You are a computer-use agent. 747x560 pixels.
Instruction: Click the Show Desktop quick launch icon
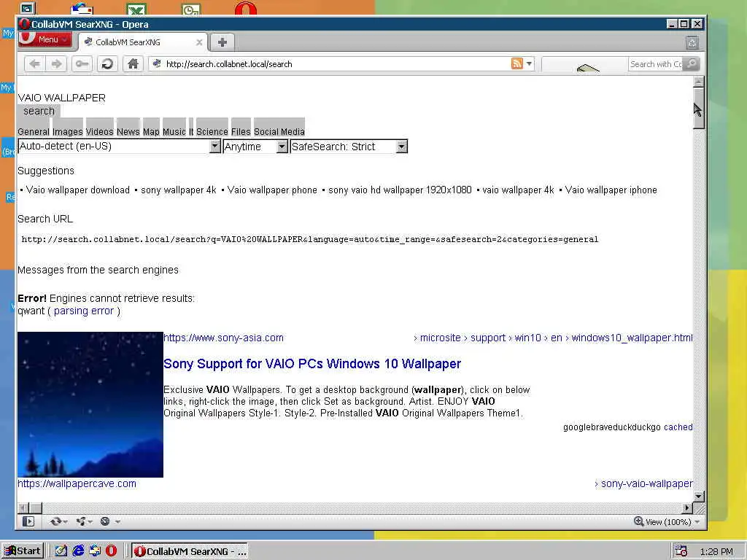pos(61,551)
